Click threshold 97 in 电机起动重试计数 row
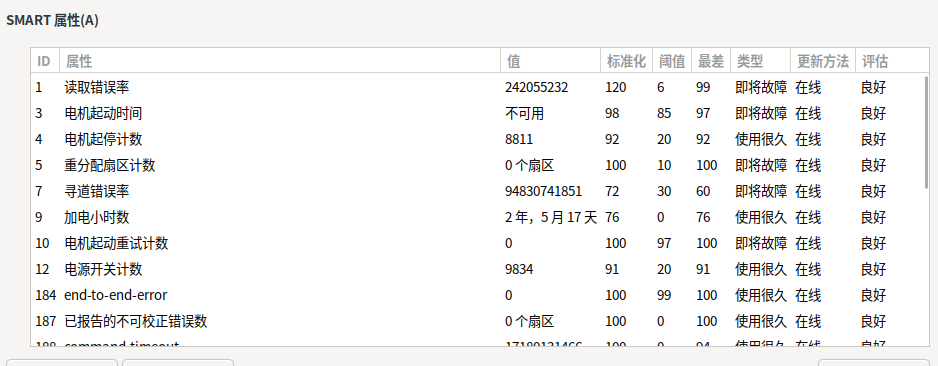Image resolution: width=938 pixels, height=366 pixels. tap(664, 243)
